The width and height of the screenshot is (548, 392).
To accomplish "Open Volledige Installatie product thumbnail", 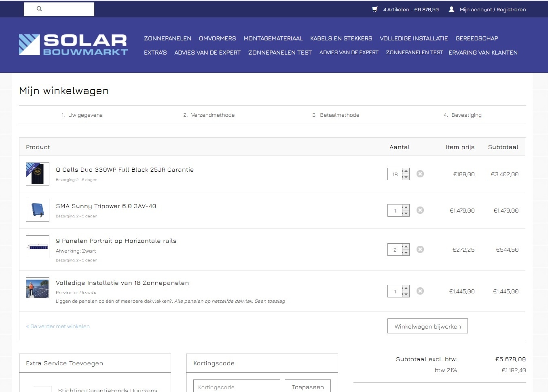I will click(x=38, y=289).
